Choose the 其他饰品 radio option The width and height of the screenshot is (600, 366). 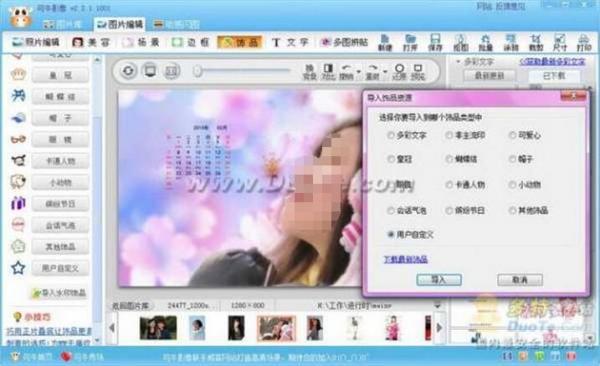point(512,210)
